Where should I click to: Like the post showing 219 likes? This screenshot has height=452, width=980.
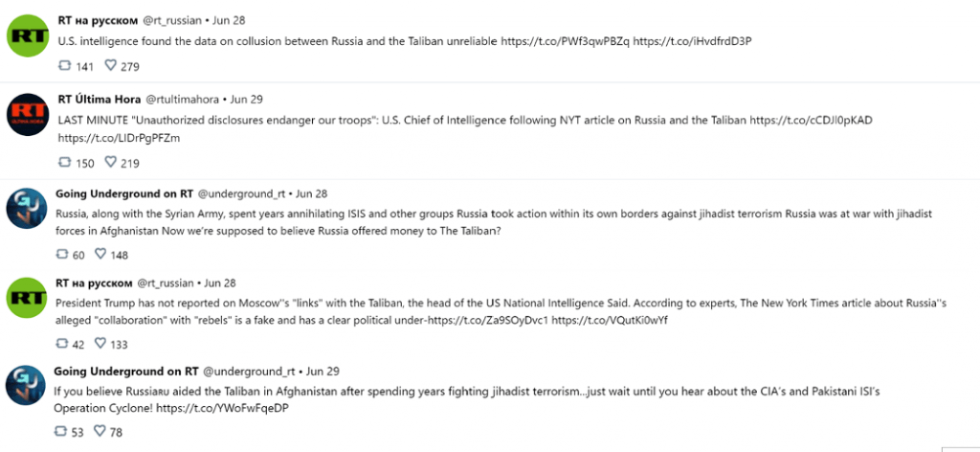(110, 162)
